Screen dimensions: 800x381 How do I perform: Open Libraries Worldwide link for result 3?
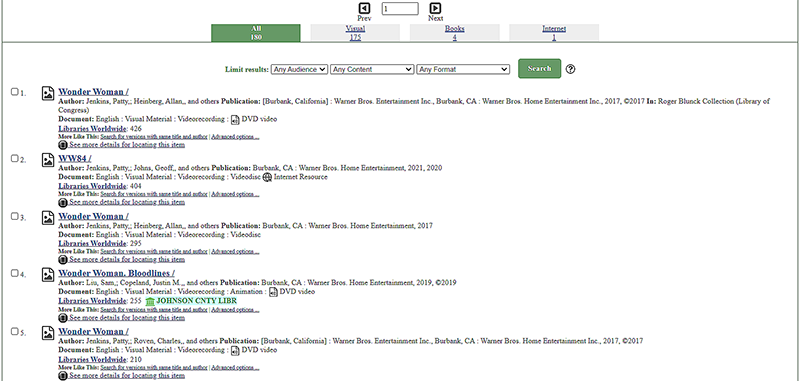(x=92, y=244)
